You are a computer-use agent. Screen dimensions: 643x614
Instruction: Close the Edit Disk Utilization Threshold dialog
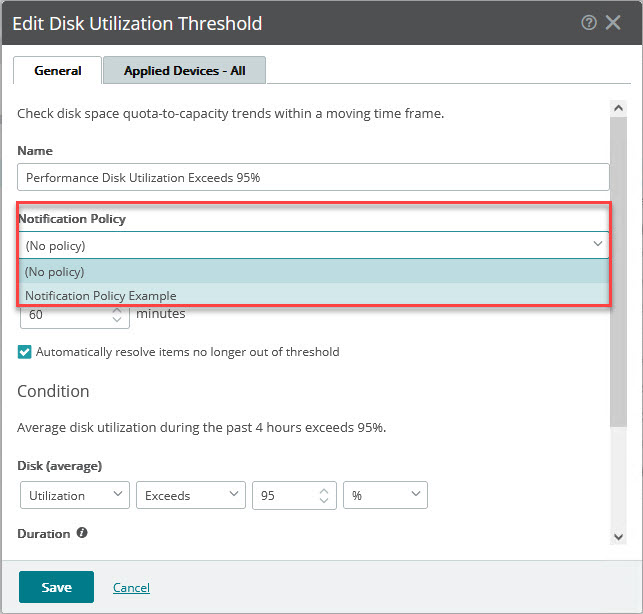(x=613, y=23)
